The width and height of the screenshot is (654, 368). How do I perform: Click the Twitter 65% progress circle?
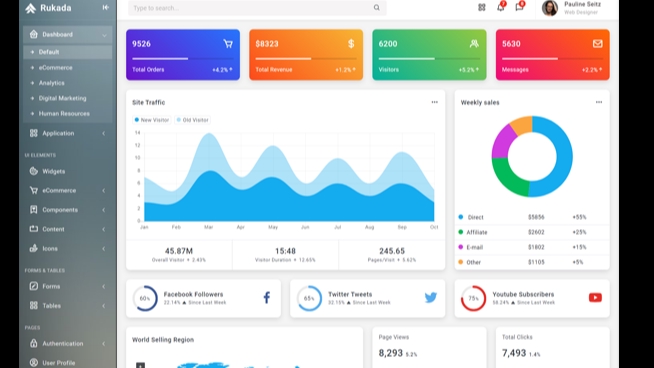309,298
